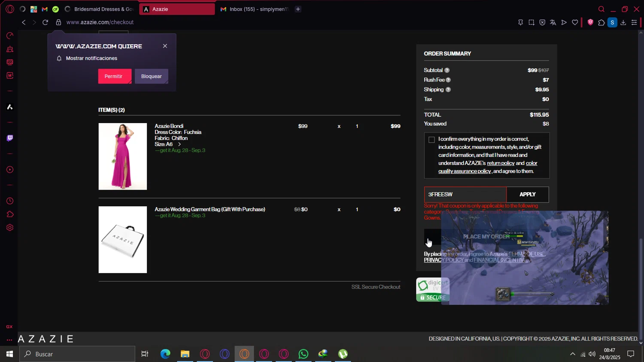Open the downloads panel

click(x=623, y=22)
